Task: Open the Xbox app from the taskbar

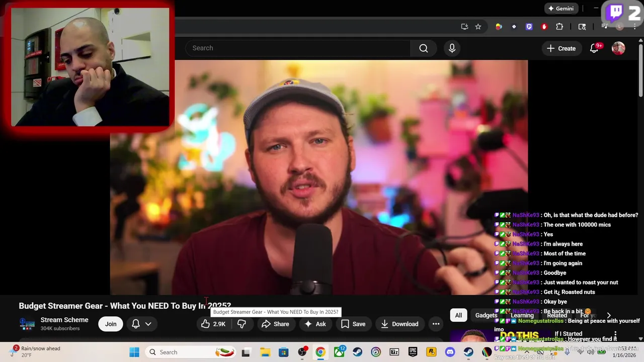Action: (x=340, y=352)
